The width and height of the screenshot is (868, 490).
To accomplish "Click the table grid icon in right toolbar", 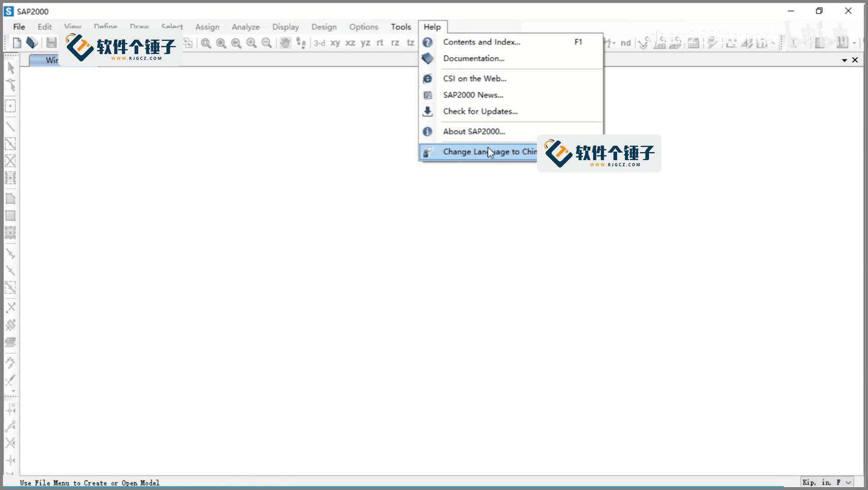I will pos(693,43).
